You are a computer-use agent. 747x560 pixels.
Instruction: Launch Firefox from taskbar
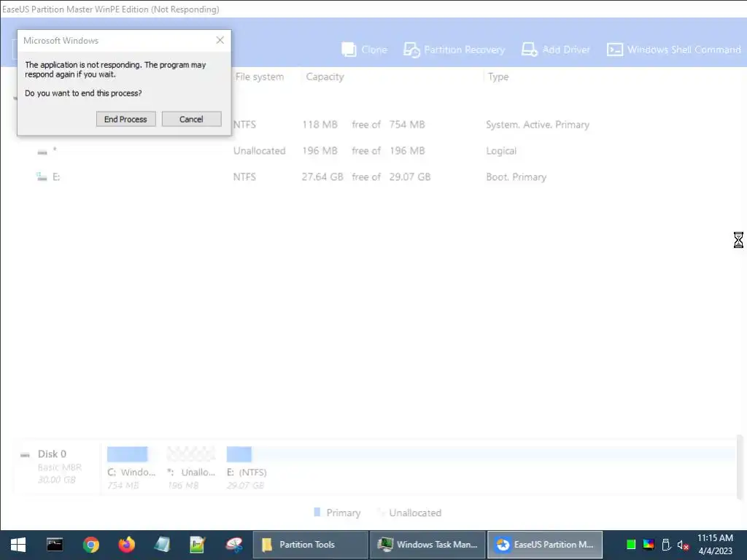(126, 544)
